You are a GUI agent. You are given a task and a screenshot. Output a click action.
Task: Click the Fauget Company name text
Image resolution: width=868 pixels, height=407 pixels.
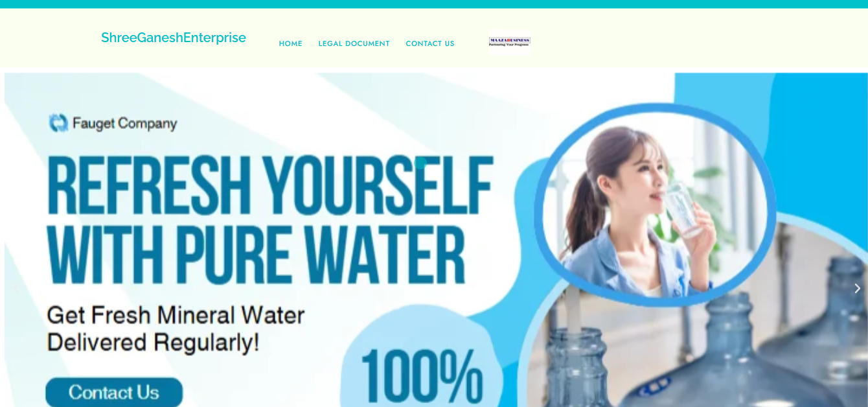124,123
